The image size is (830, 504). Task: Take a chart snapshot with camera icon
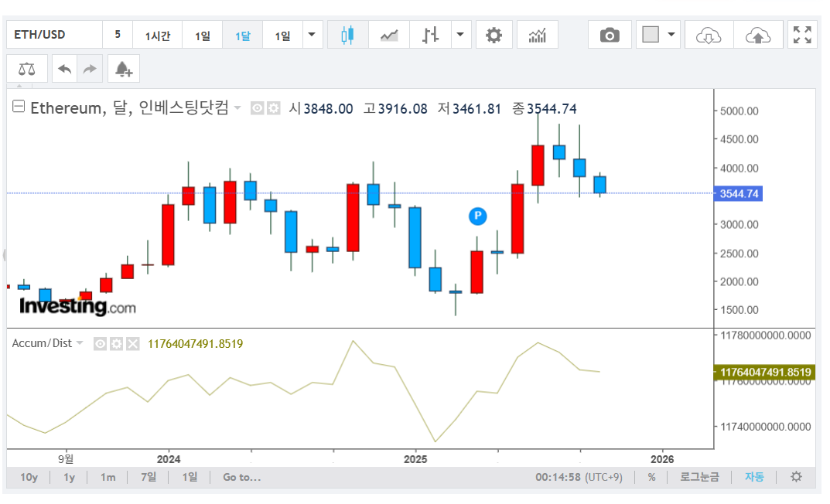610,36
